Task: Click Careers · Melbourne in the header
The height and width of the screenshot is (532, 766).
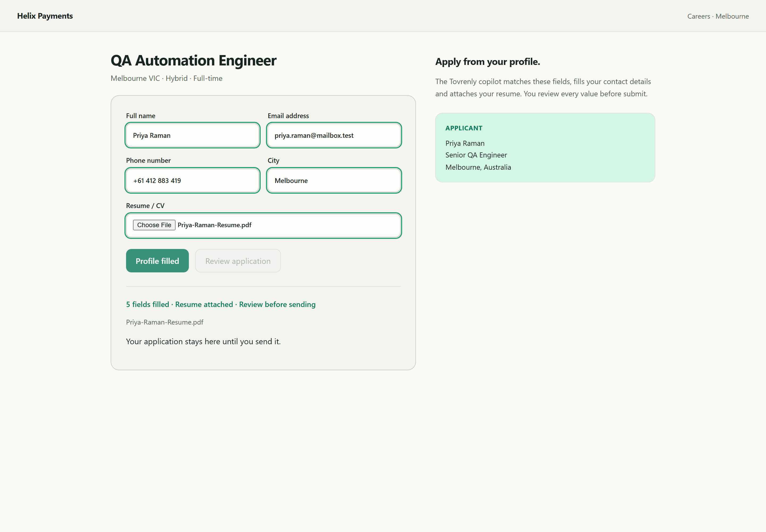Action: (x=718, y=16)
